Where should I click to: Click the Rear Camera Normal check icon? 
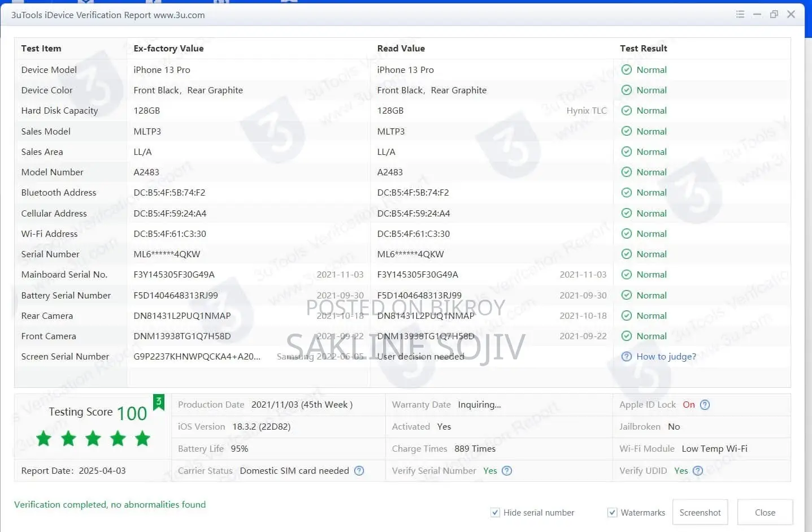(x=626, y=315)
